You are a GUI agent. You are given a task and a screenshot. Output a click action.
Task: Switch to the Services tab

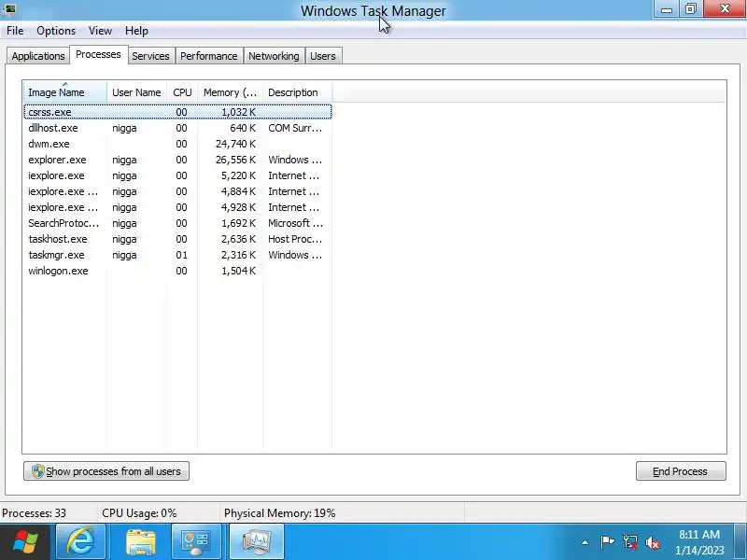coord(150,56)
